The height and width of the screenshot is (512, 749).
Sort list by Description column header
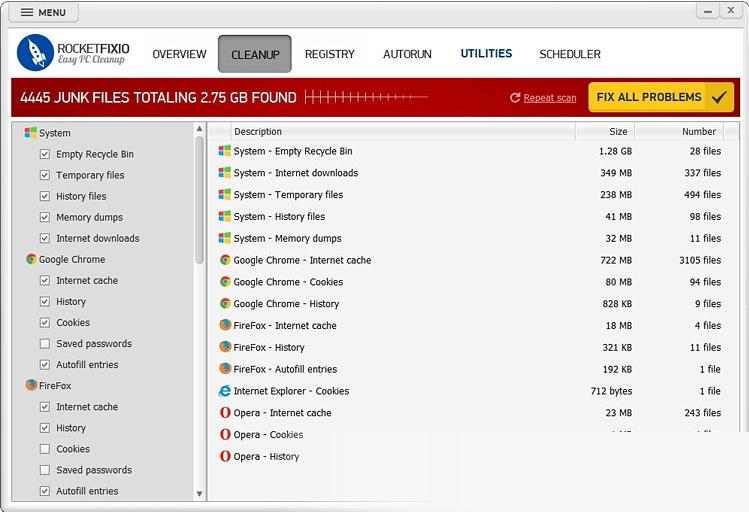click(x=403, y=131)
